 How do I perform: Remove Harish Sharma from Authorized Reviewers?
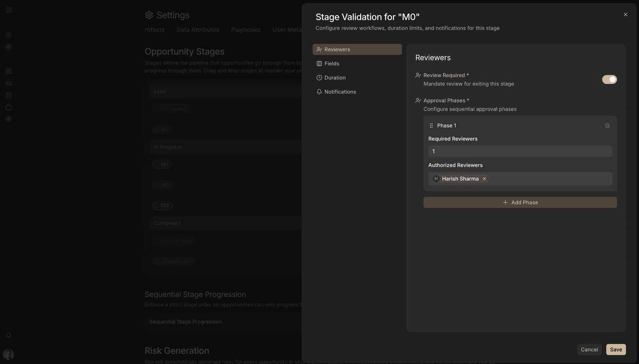tap(484, 179)
